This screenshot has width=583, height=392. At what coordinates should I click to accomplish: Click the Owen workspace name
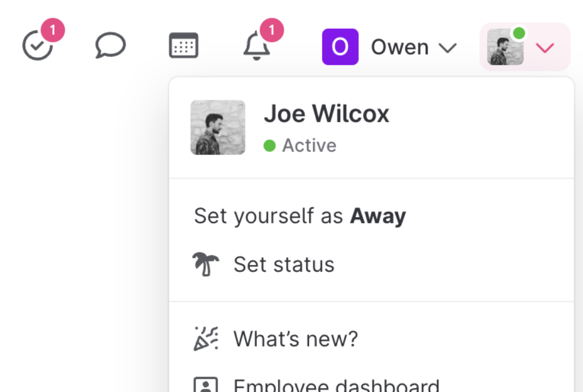[x=400, y=47]
